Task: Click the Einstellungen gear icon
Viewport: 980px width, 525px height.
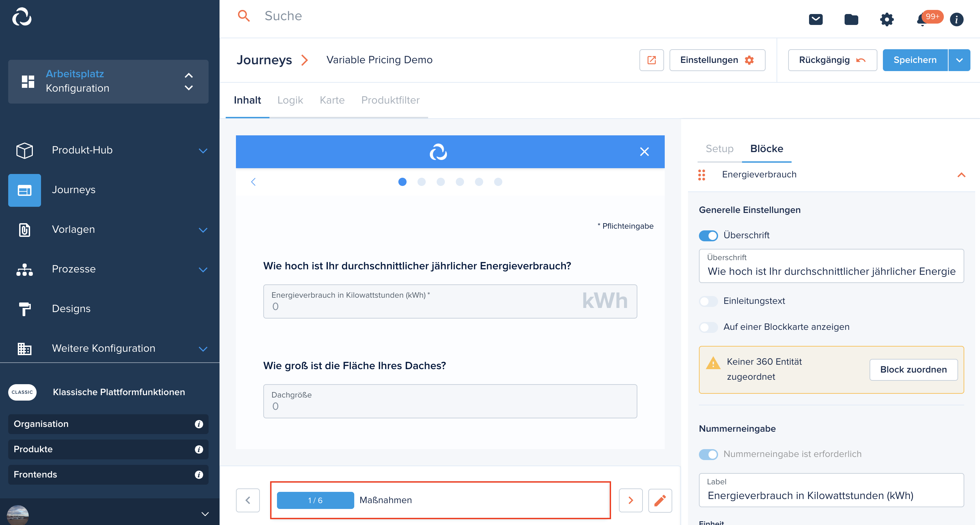Action: [x=749, y=59]
